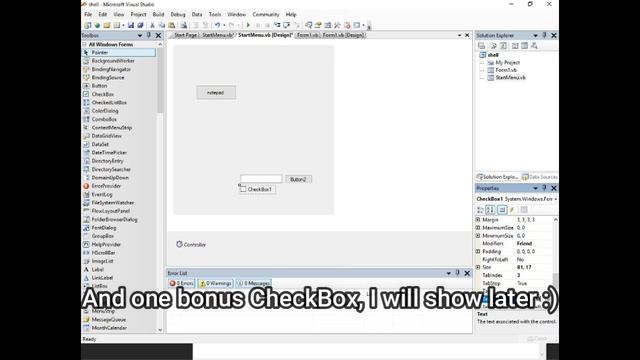Click Show All Files in Solution Explorer
Viewport: 640px width, 360px height.
493,46
